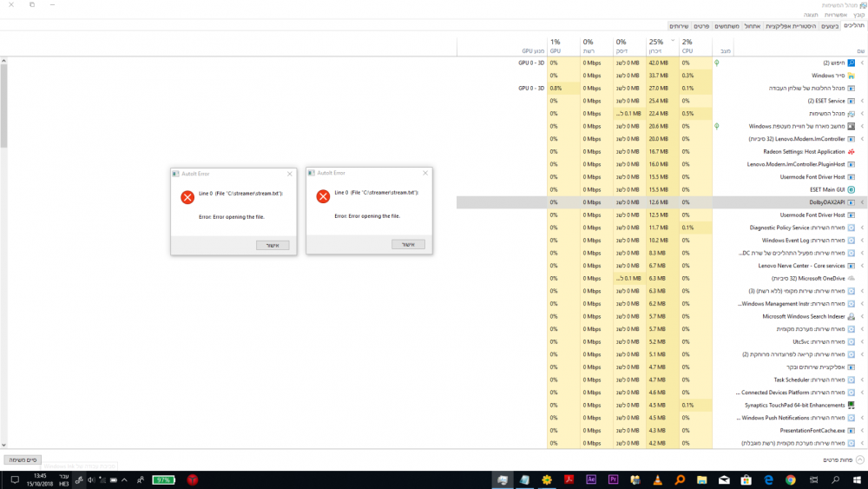Click the process list scroll down arrow
Viewport: 868px width, 489px height.
pos(3,445)
